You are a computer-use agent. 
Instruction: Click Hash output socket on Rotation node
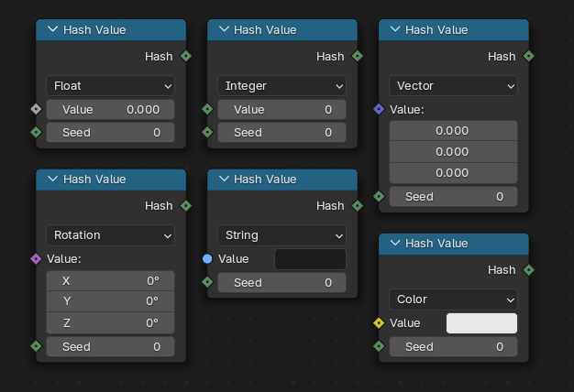tap(186, 206)
